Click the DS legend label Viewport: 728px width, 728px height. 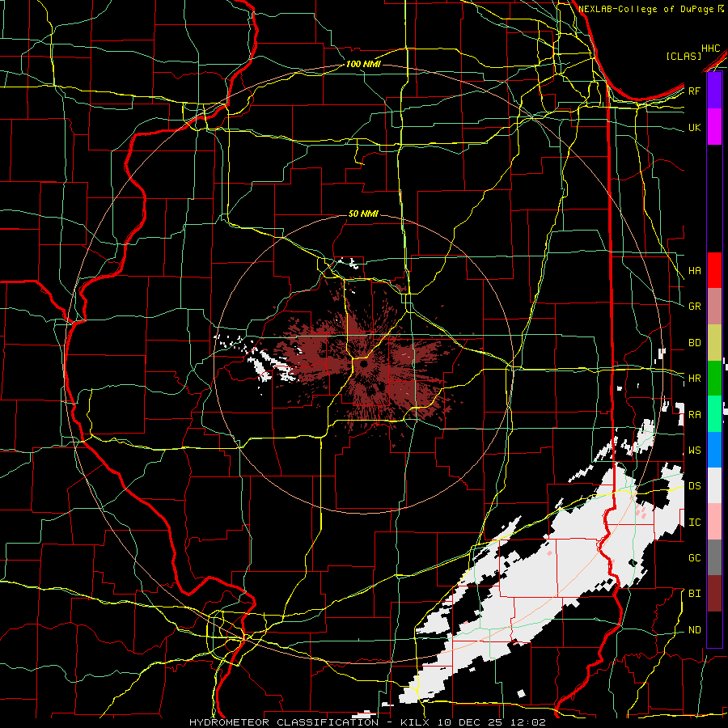coord(694,486)
